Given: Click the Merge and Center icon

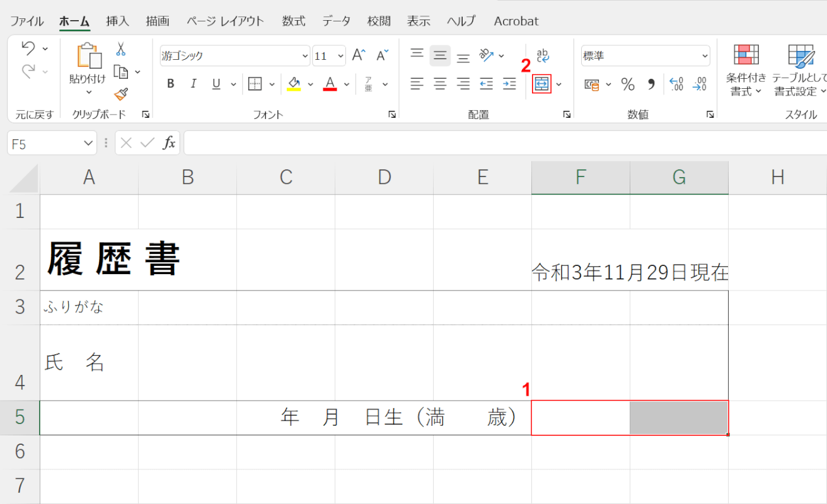Looking at the screenshot, I should [x=542, y=84].
